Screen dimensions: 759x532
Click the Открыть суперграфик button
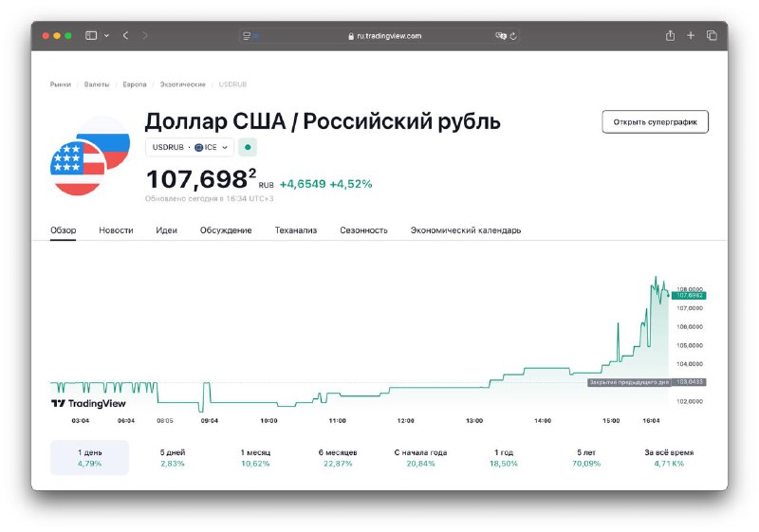(655, 122)
